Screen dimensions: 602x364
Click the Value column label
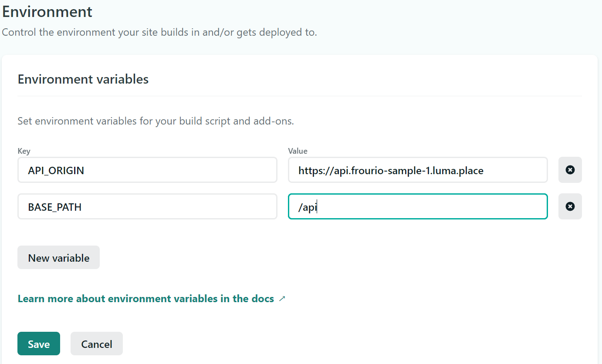click(x=298, y=151)
